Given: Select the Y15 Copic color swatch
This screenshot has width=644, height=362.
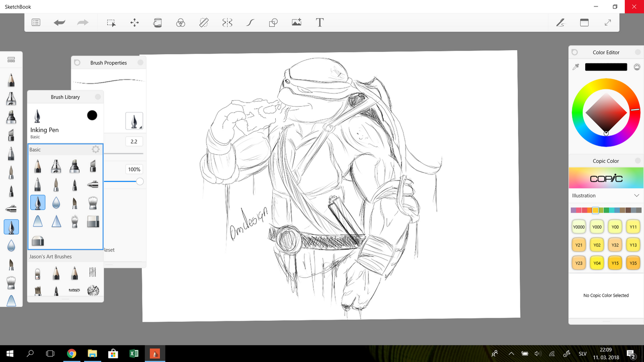Looking at the screenshot, I should tap(615, 263).
